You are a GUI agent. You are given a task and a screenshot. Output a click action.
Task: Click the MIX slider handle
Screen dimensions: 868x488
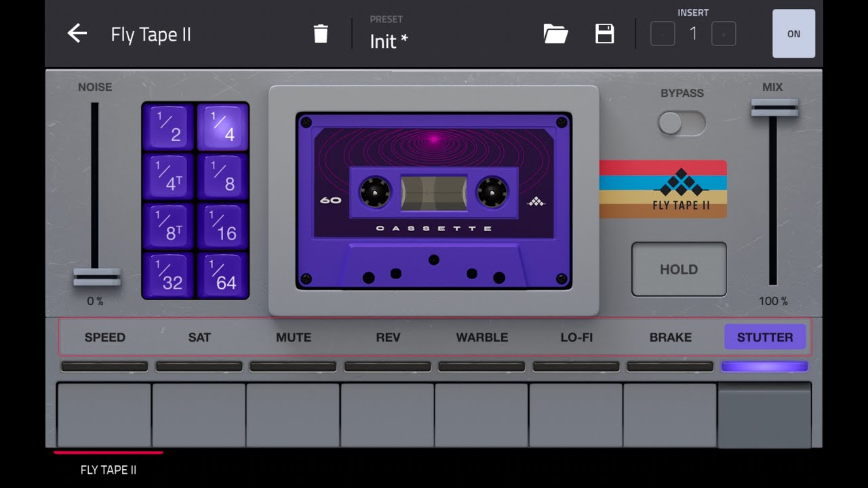click(x=774, y=108)
